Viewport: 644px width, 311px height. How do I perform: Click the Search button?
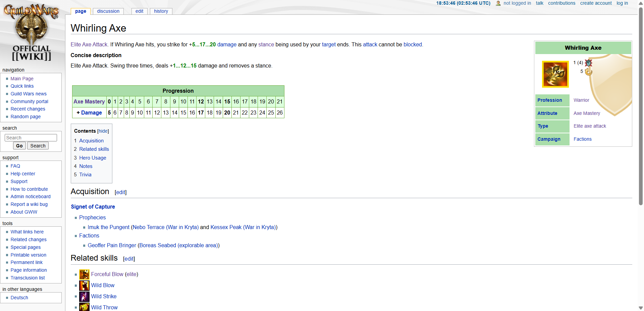38,146
